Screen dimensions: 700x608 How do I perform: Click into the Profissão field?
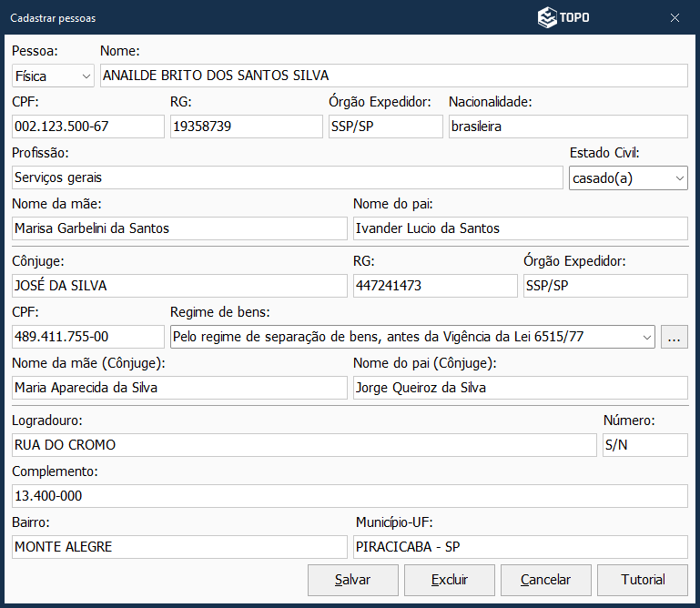coord(288,178)
